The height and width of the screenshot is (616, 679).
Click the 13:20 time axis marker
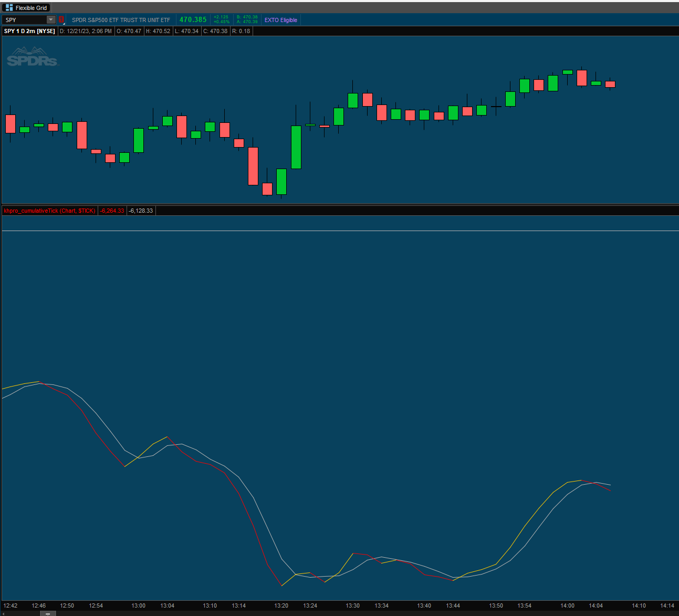pyautogui.click(x=281, y=605)
